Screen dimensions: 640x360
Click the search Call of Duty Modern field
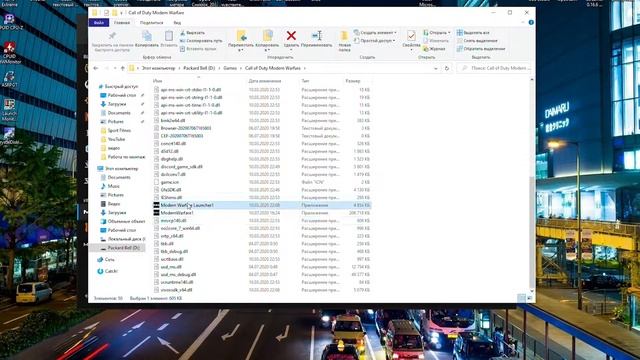pos(496,68)
